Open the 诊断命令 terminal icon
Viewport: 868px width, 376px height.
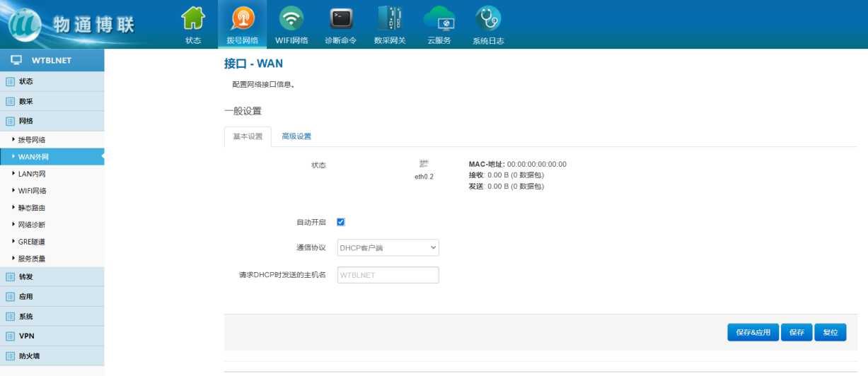tap(340, 18)
